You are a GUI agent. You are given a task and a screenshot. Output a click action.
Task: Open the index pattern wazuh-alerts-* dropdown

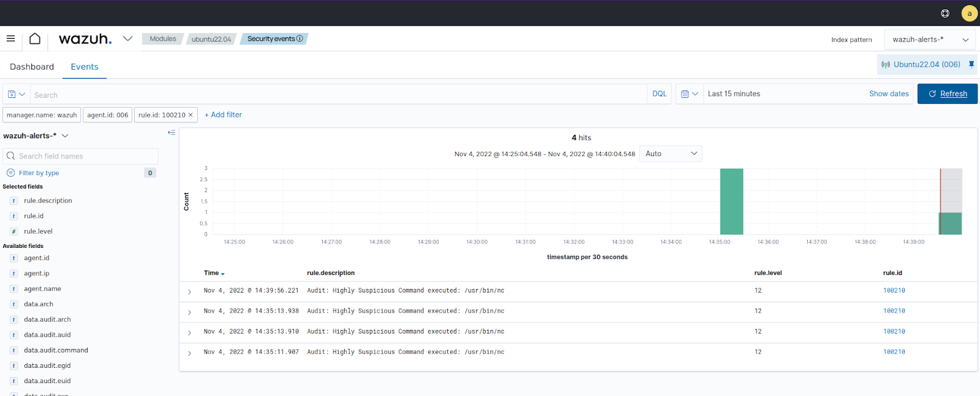(929, 40)
